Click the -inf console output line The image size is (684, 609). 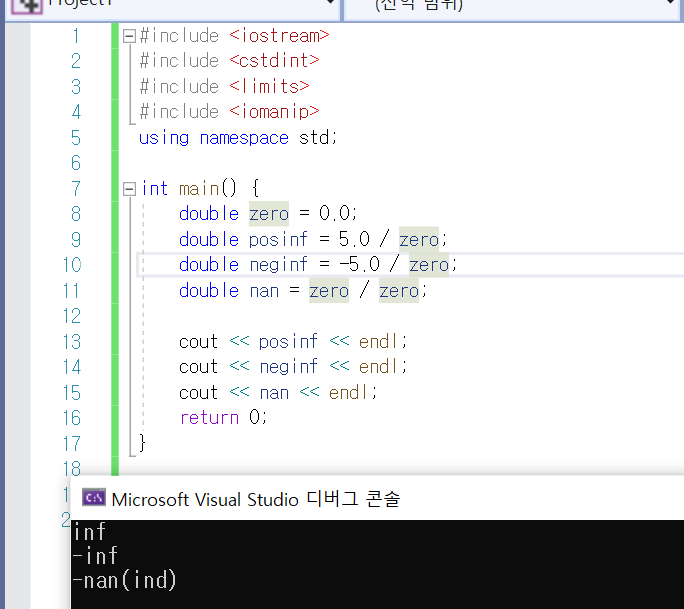point(95,556)
